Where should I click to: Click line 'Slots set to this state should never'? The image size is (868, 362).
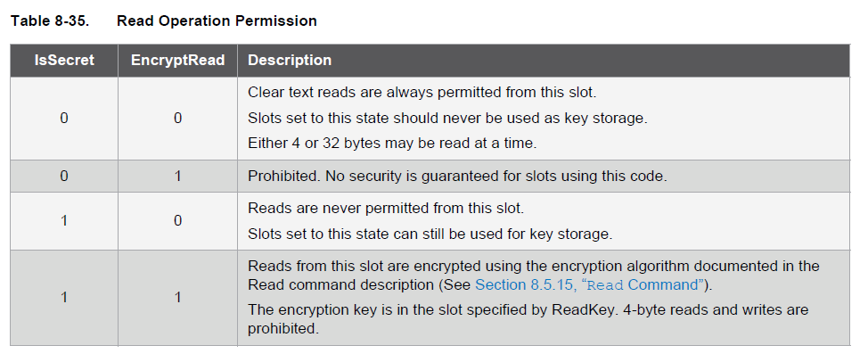point(447,118)
